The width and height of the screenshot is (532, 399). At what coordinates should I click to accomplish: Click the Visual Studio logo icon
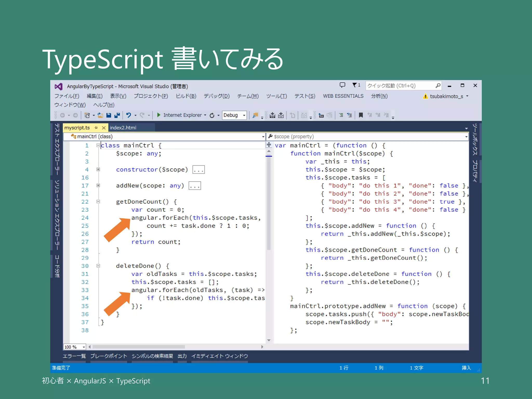coord(58,86)
